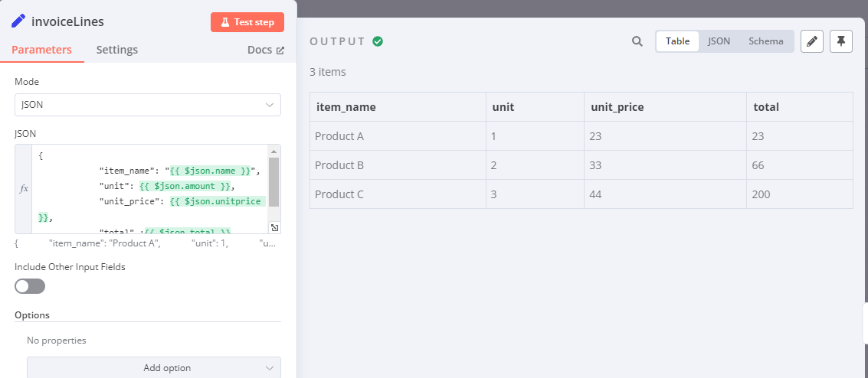This screenshot has width=868, height=378.
Task: Toggle Include Other Input Fields switch
Action: click(30, 286)
